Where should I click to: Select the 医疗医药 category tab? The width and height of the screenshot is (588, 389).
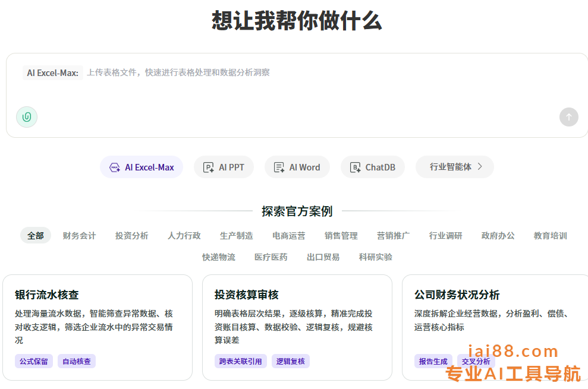point(271,257)
